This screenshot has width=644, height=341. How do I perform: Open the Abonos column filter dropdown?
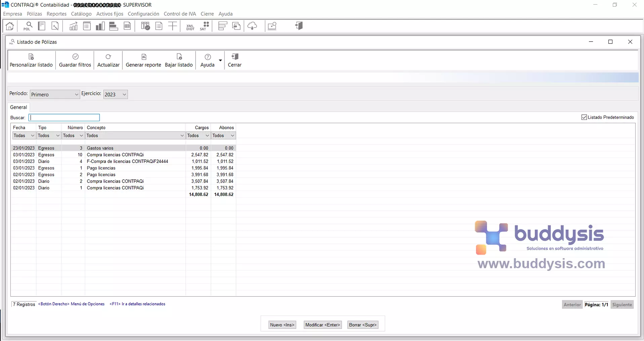click(x=224, y=136)
